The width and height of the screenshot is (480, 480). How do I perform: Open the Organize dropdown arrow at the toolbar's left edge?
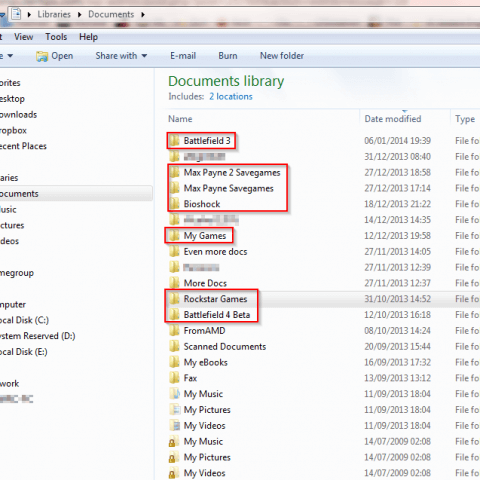[10, 56]
